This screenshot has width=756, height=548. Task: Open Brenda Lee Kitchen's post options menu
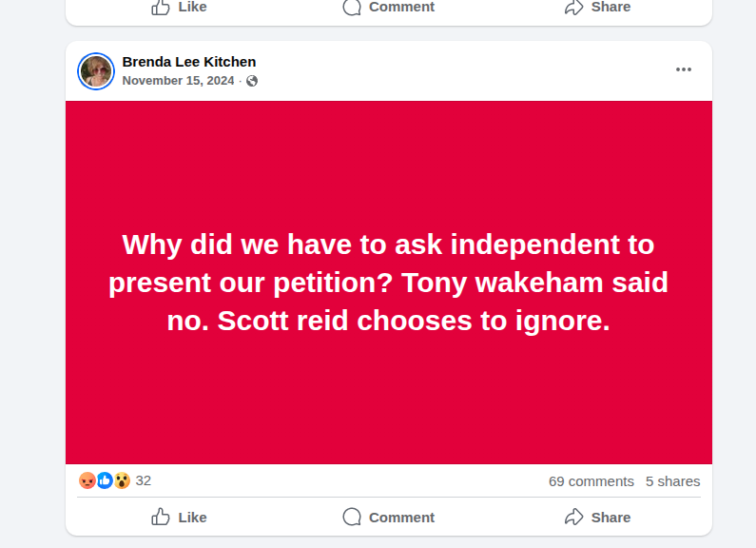click(684, 69)
